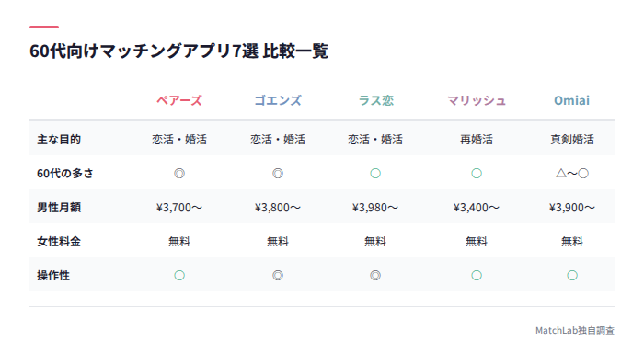Click ペアーズ green circle in 操作性 row

point(179,276)
